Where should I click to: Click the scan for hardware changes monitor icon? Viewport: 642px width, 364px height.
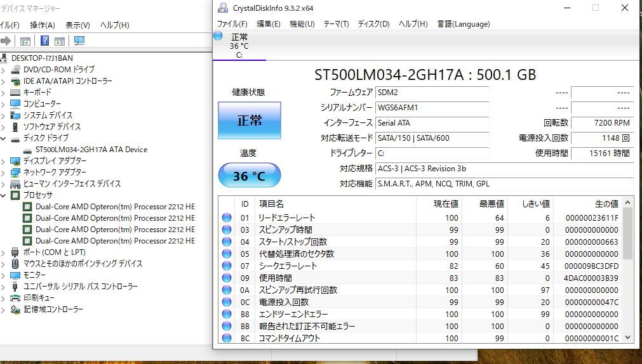[x=79, y=41]
